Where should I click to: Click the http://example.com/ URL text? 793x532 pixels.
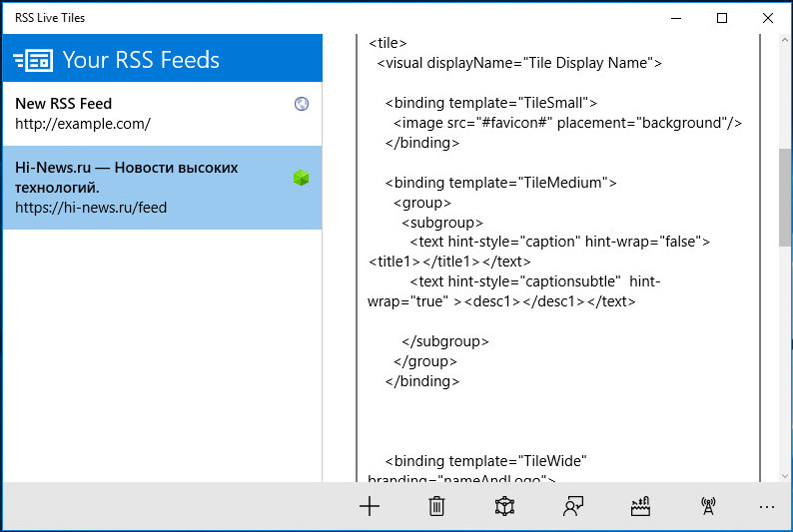coord(83,124)
